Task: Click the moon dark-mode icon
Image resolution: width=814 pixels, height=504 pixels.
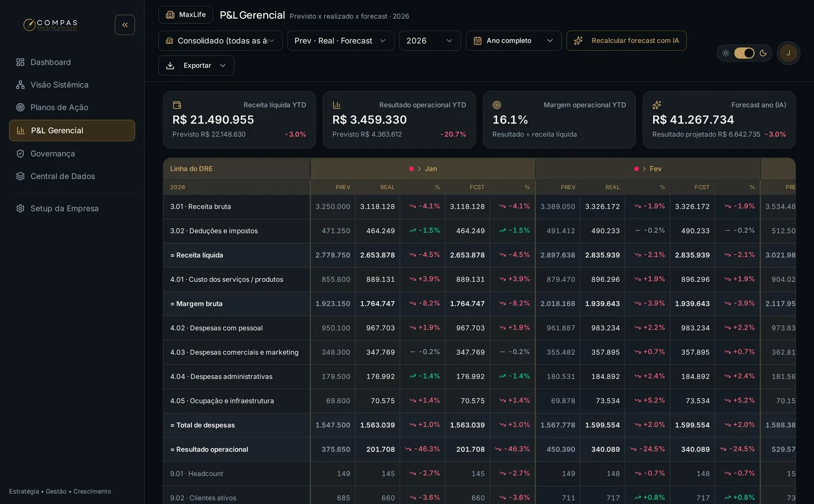Action: (x=763, y=53)
